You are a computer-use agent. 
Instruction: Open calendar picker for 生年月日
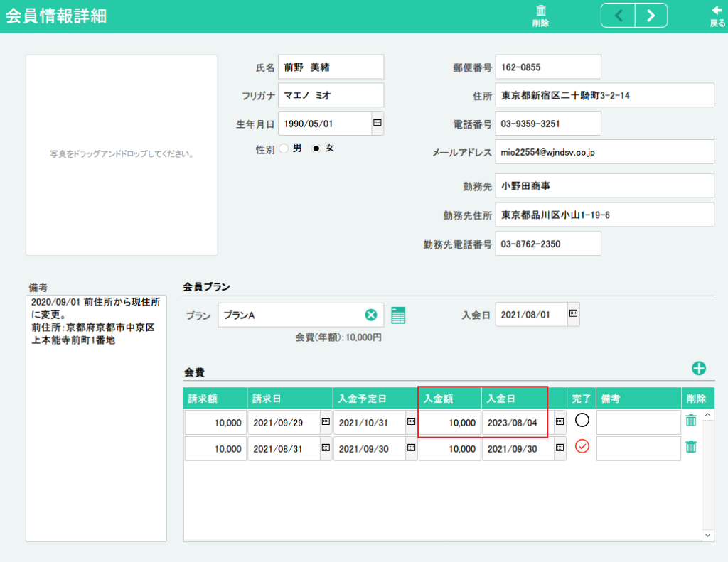(x=378, y=123)
